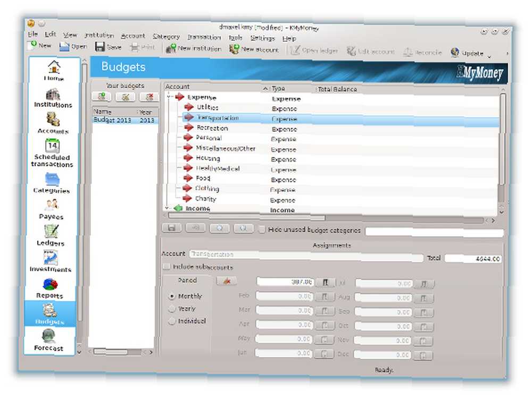Click the clear period values button next to Period
This screenshot has width=532, height=398.
click(x=227, y=281)
